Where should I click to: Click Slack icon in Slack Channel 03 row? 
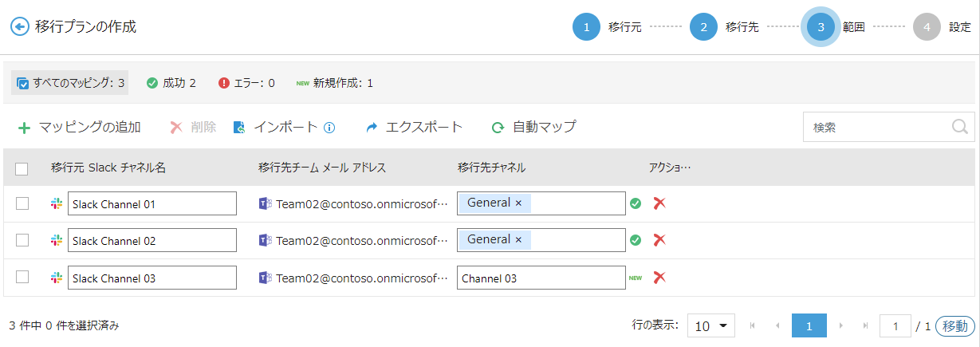click(x=57, y=278)
